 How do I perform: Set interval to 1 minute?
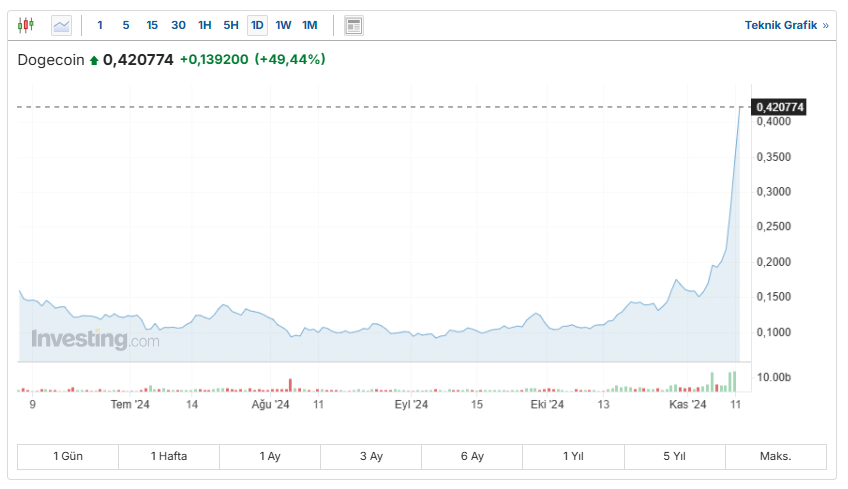100,25
